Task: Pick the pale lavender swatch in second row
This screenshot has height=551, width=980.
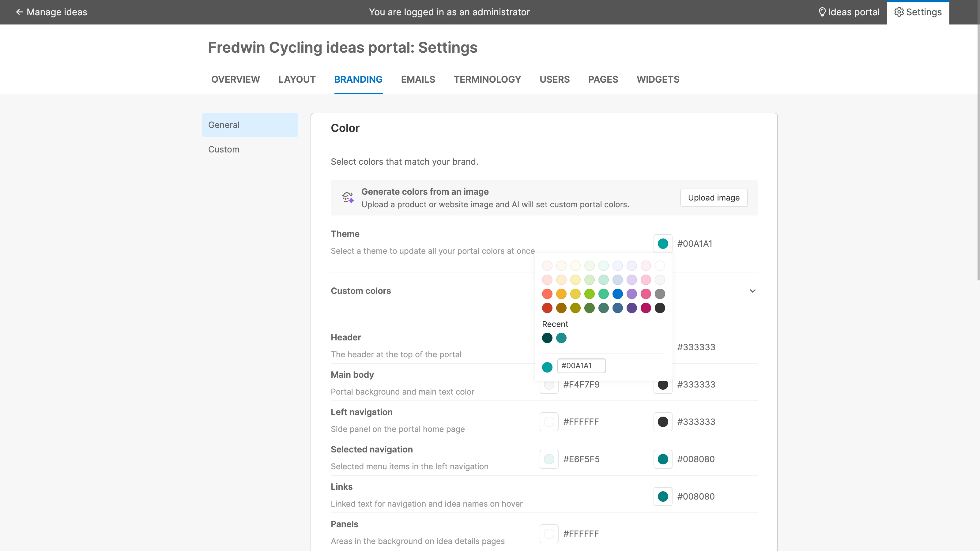Action: point(631,280)
